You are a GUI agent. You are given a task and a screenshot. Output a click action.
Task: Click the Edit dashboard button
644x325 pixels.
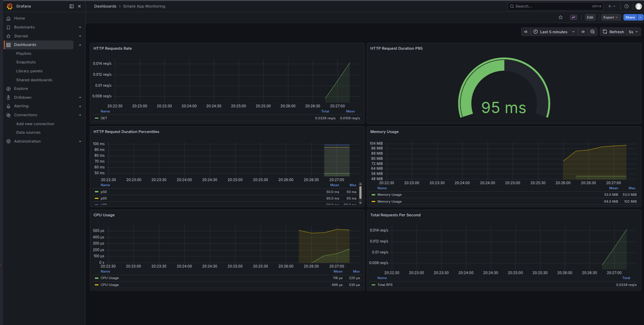[590, 17]
